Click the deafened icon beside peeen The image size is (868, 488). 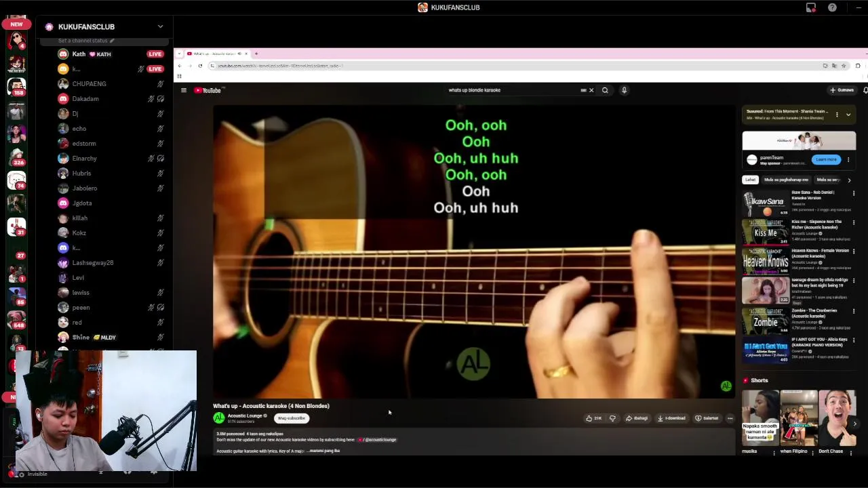[160, 308]
